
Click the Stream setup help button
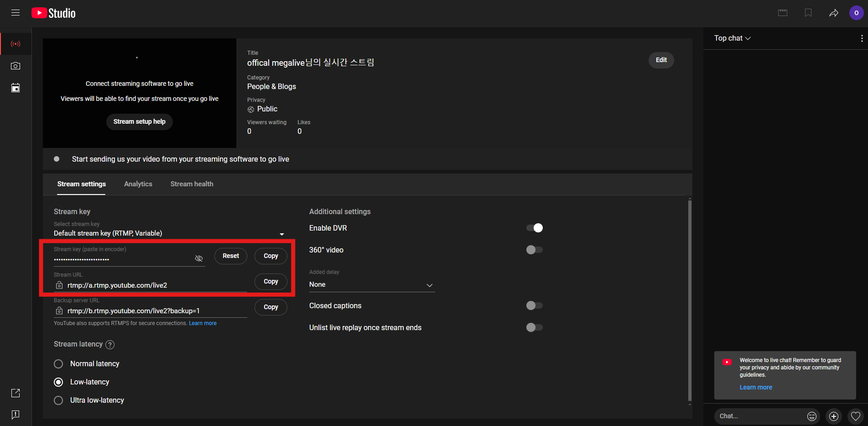click(x=140, y=121)
